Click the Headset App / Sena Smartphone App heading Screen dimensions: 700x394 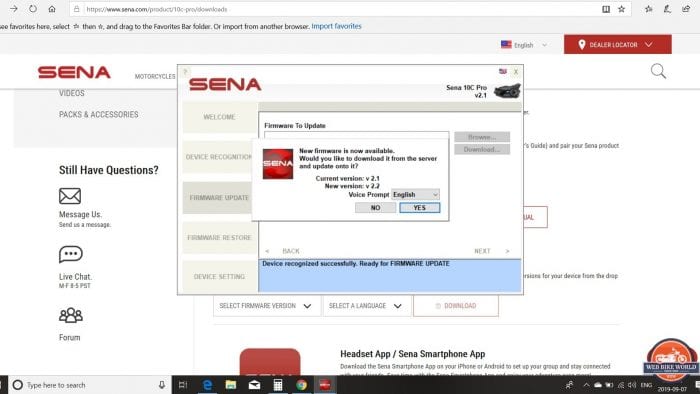coord(412,354)
